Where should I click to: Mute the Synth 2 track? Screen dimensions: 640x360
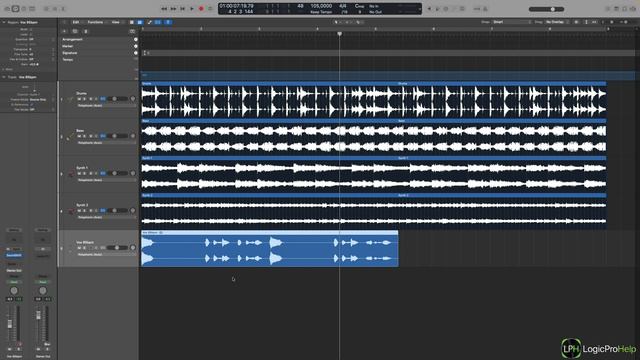click(79, 210)
